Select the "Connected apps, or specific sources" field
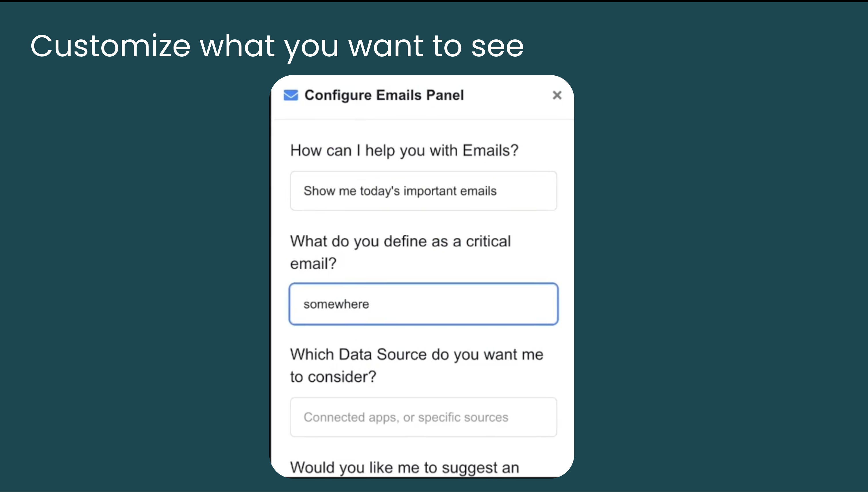The width and height of the screenshot is (868, 492). pos(423,417)
